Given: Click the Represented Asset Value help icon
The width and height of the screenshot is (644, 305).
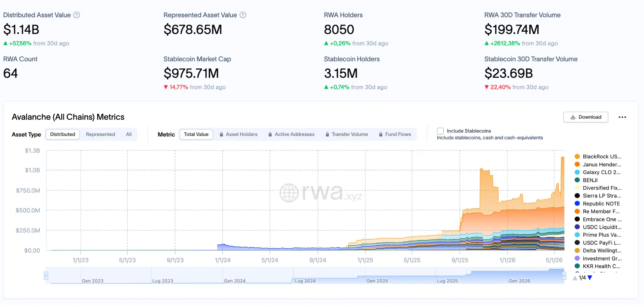Looking at the screenshot, I should coord(243,15).
